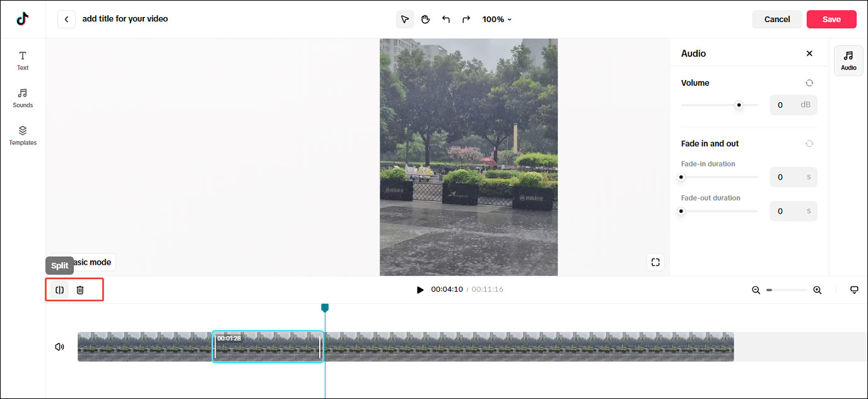Click the Save button
The height and width of the screenshot is (399, 868).
[x=831, y=19]
